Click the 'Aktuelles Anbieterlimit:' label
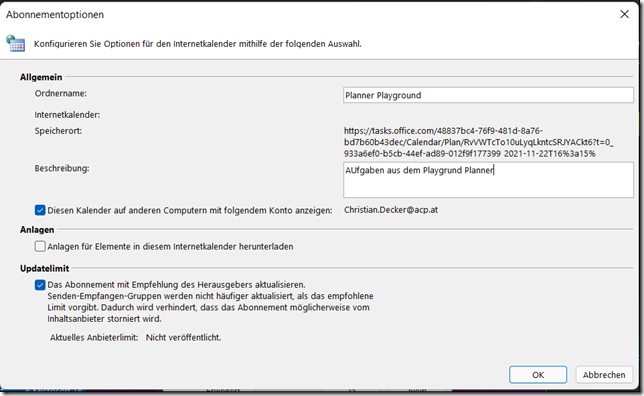644x396 pixels. click(x=94, y=338)
